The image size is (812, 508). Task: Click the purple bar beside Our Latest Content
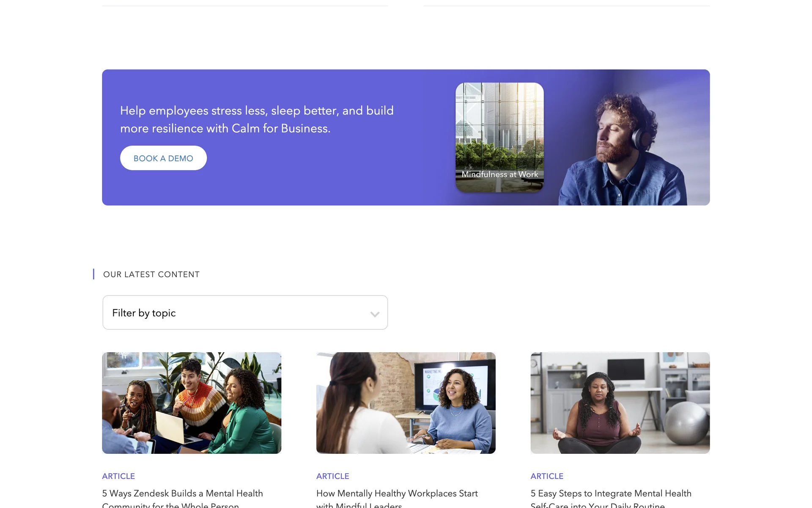point(93,274)
